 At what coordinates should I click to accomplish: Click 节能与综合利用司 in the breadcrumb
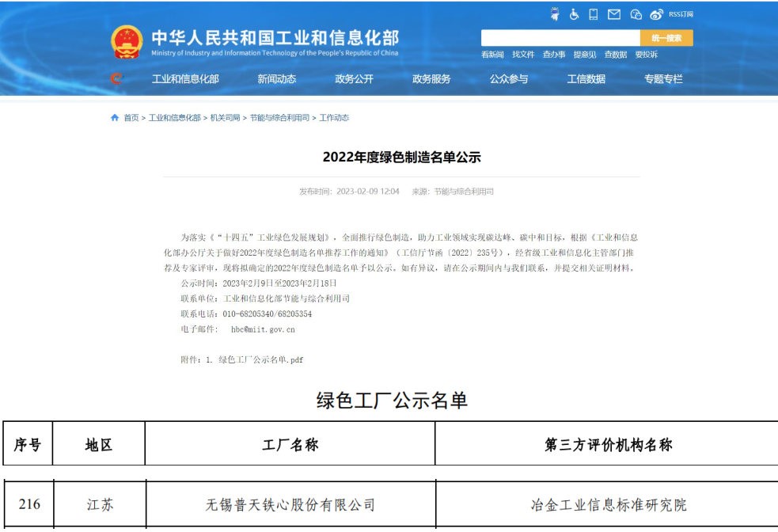(279, 118)
